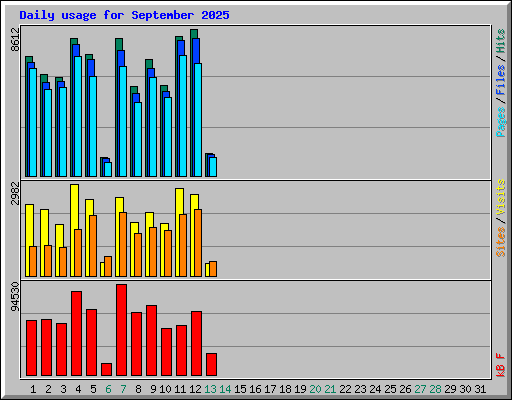Select the yellow visits bar for day 1
Image resolution: width=512 pixels, height=400 pixels.
coord(29,225)
